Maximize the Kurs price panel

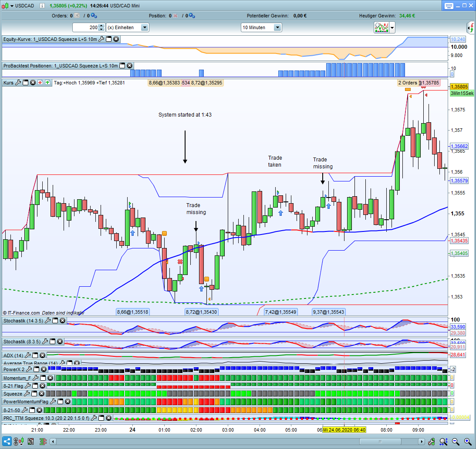click(x=26, y=83)
